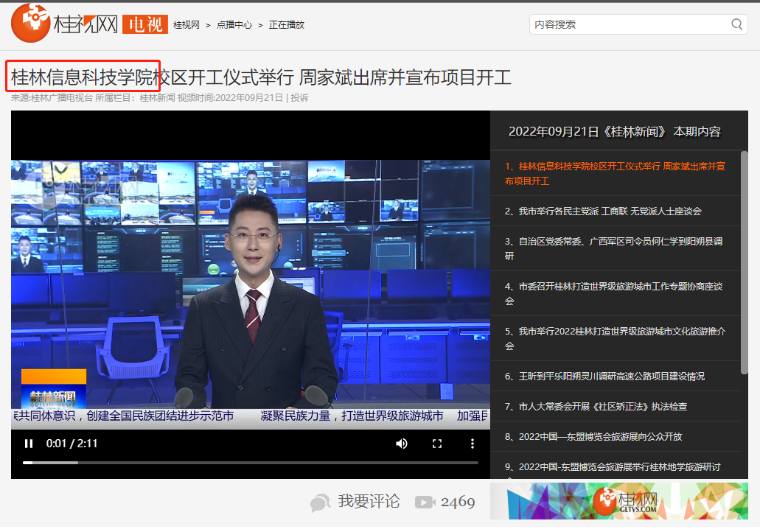
Task: Click the comment bubble icon
Action: click(x=320, y=503)
